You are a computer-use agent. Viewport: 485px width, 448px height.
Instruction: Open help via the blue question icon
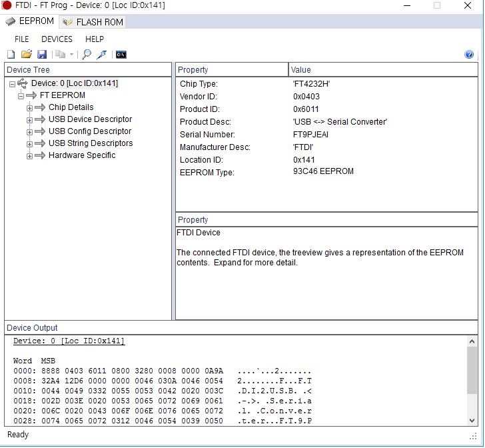pyautogui.click(x=469, y=55)
